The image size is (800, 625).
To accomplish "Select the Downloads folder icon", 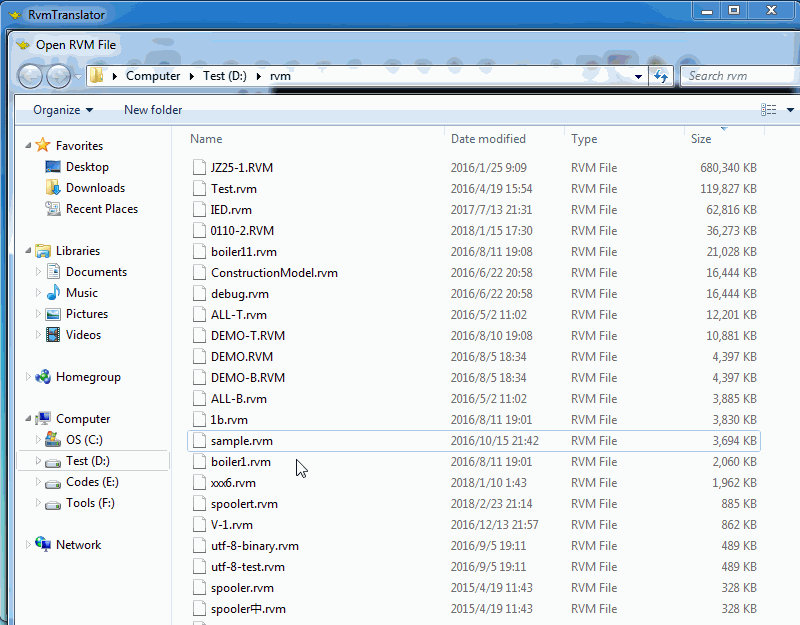I will click(53, 188).
